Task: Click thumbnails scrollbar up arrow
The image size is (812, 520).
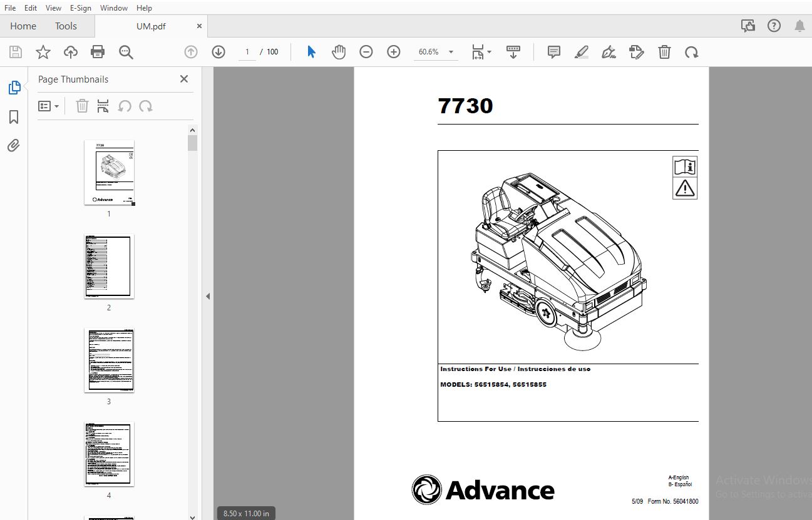Action: pyautogui.click(x=192, y=130)
